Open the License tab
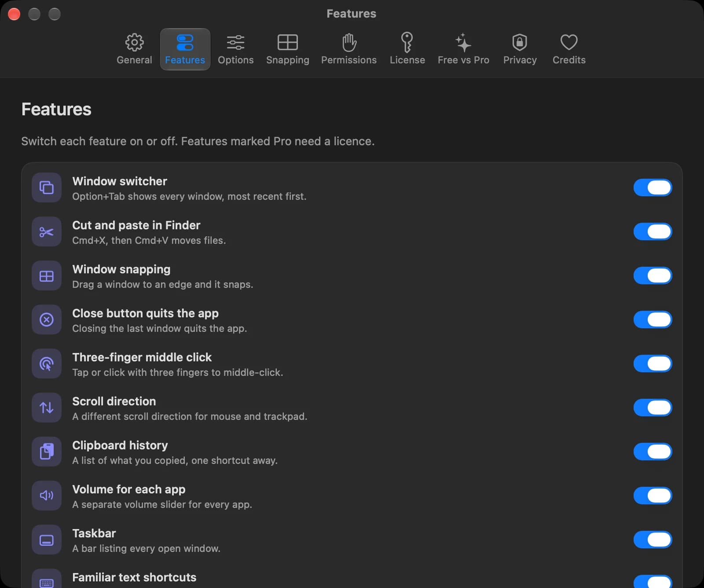The height and width of the screenshot is (588, 704). tap(407, 49)
